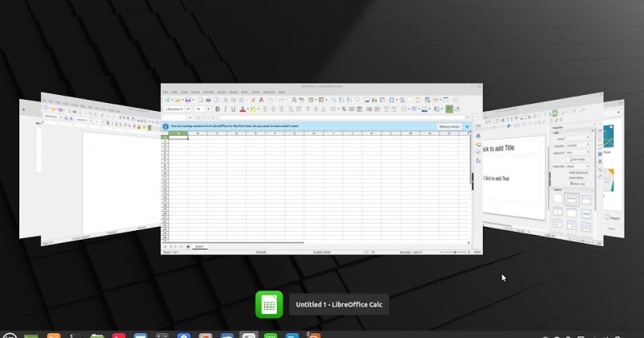This screenshot has height=338, width=644.
Task: Click the blue info icon in notification bar
Action: coord(166,126)
